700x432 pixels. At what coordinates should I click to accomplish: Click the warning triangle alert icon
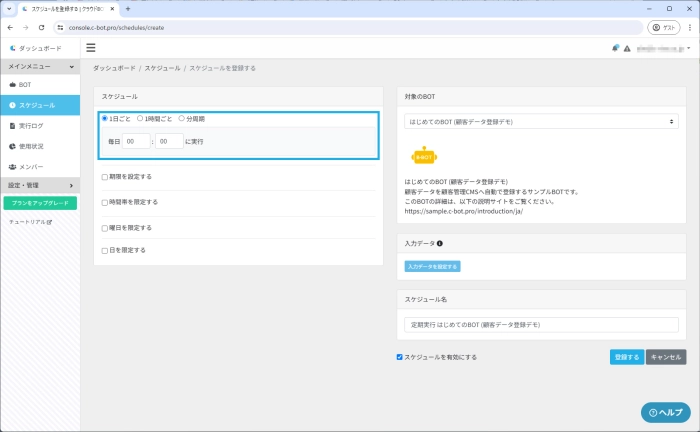pyautogui.click(x=627, y=48)
